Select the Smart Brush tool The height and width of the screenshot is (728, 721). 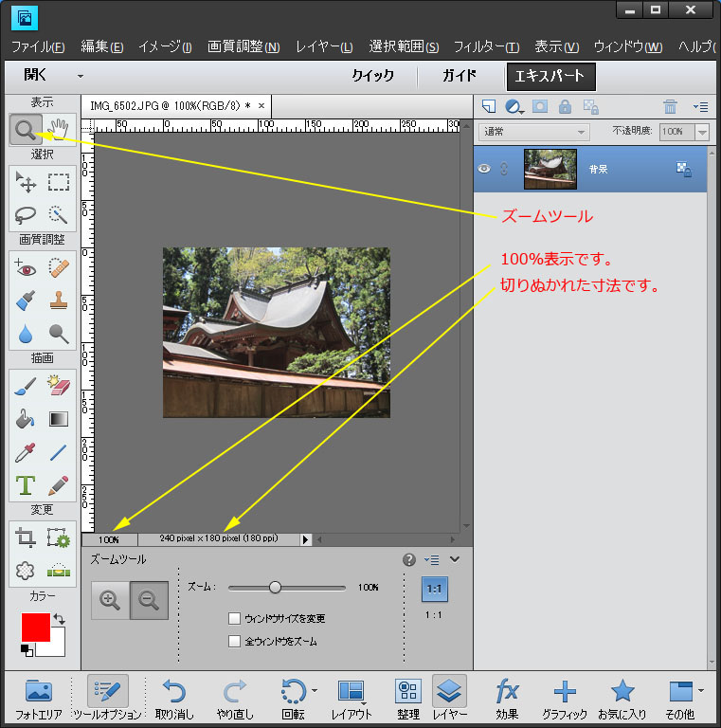coord(26,300)
